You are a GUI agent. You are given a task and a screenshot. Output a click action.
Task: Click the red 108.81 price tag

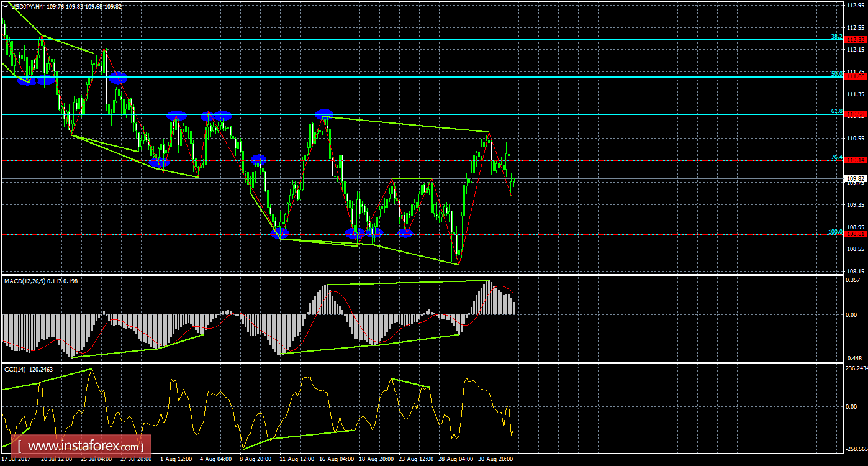tap(856, 235)
